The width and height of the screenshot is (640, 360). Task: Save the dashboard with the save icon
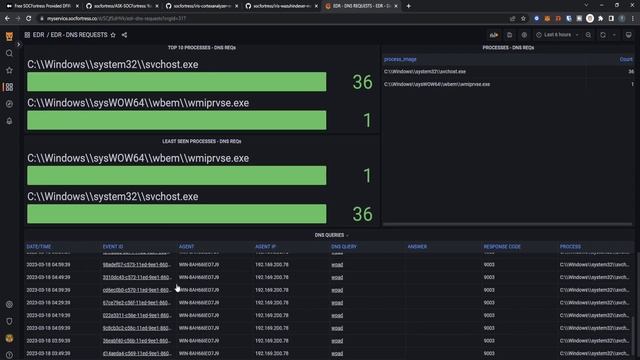tap(509, 35)
